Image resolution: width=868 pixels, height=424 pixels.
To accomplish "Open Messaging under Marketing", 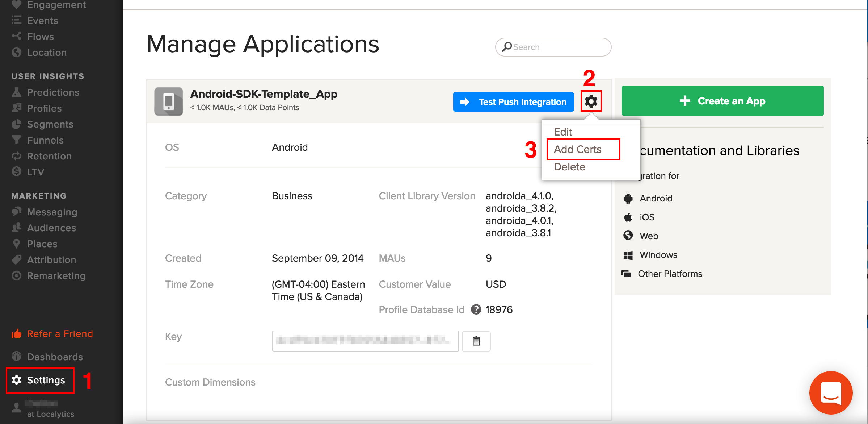I will tap(52, 212).
